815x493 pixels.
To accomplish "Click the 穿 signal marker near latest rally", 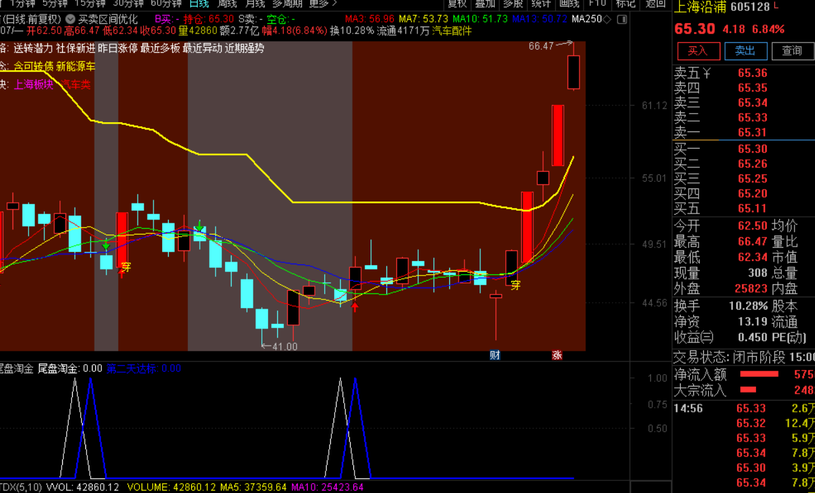I will (x=516, y=286).
